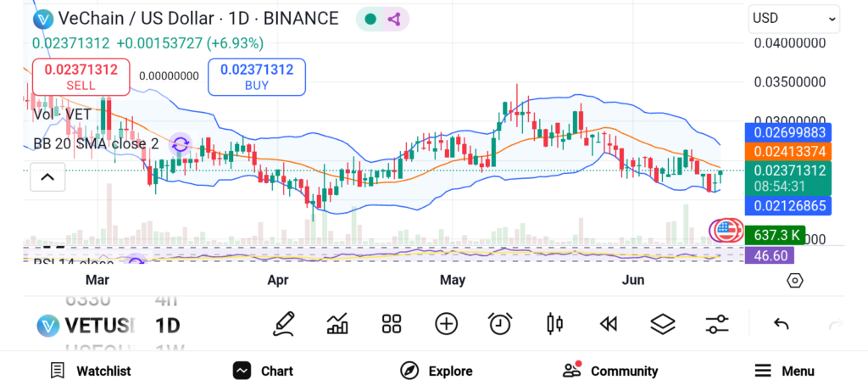
Task: Toggle the green market status dot
Action: point(370,20)
